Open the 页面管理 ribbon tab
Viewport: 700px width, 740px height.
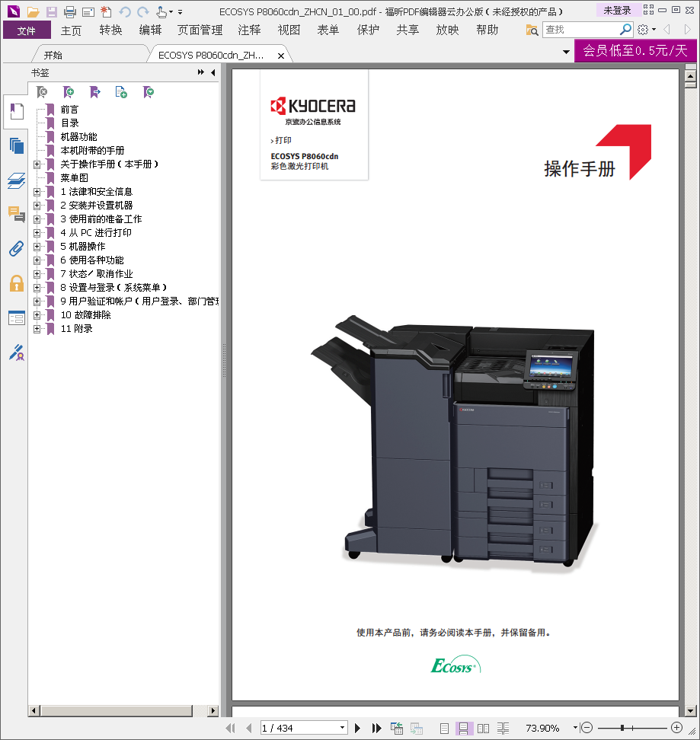click(200, 30)
